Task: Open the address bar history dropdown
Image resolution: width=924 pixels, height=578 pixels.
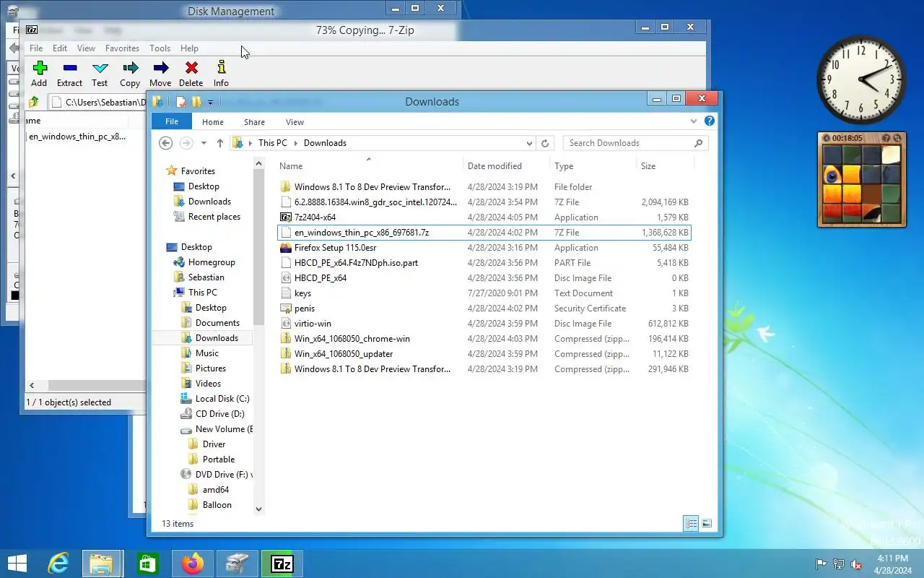Action: (x=529, y=143)
